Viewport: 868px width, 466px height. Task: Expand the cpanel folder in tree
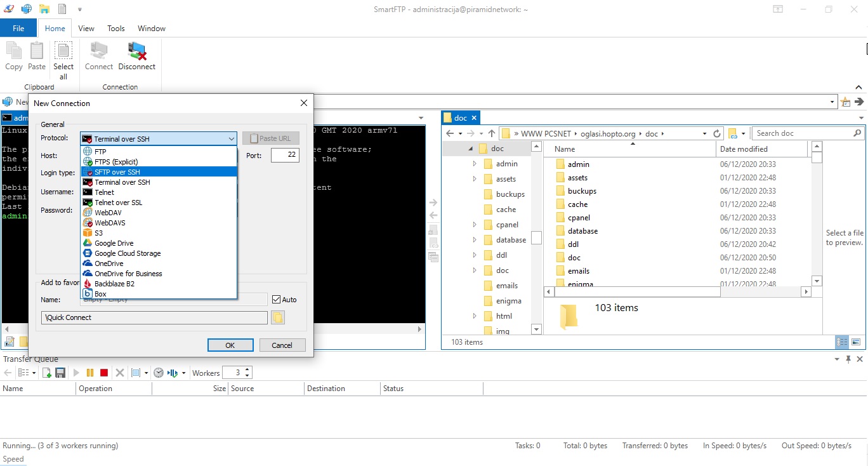475,225
